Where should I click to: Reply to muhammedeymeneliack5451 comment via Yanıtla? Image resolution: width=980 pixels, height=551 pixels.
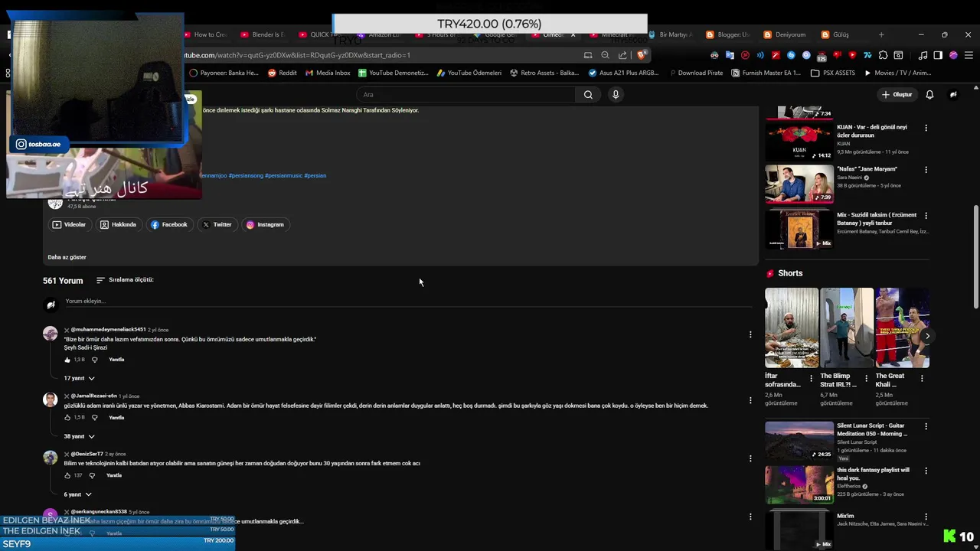tap(116, 360)
